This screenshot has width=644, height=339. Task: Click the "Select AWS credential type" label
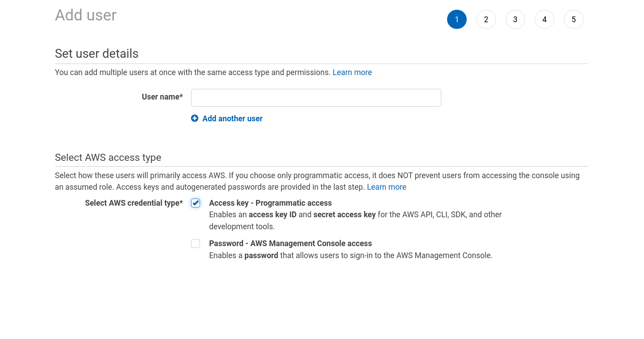(134, 203)
